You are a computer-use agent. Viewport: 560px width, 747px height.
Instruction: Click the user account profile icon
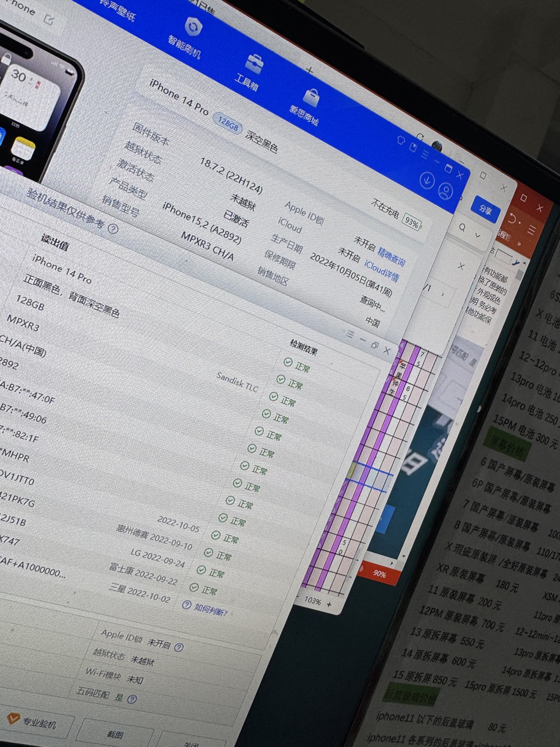[446, 191]
